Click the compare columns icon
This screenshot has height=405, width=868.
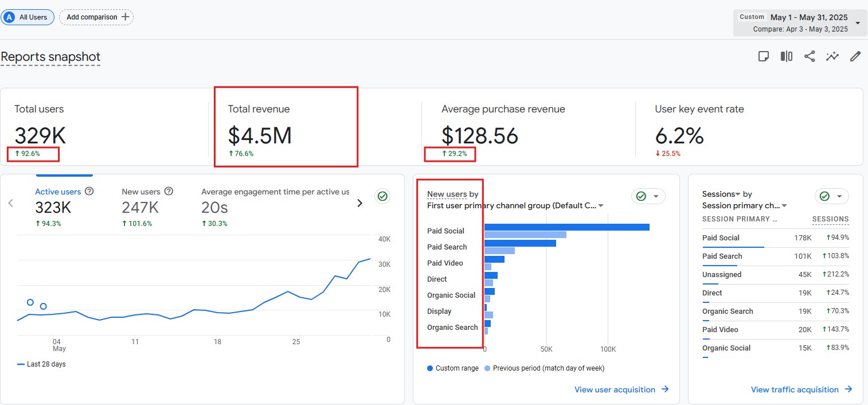point(787,56)
